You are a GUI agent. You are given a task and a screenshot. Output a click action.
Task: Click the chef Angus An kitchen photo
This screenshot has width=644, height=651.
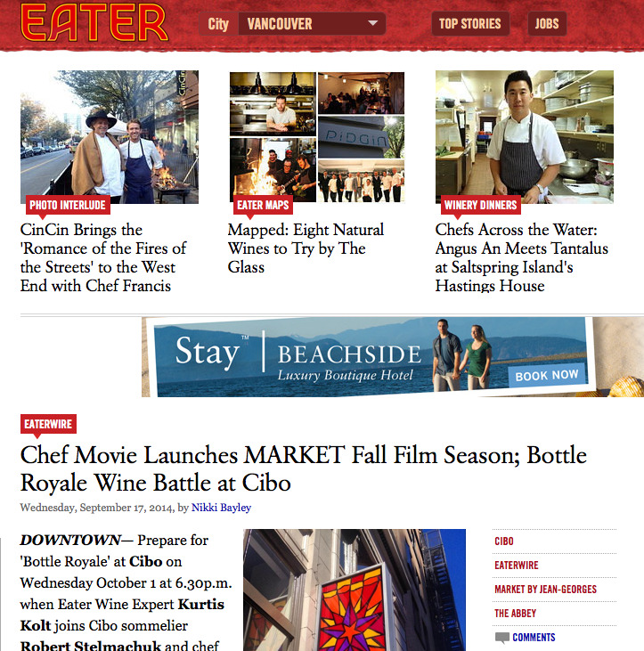coord(525,137)
